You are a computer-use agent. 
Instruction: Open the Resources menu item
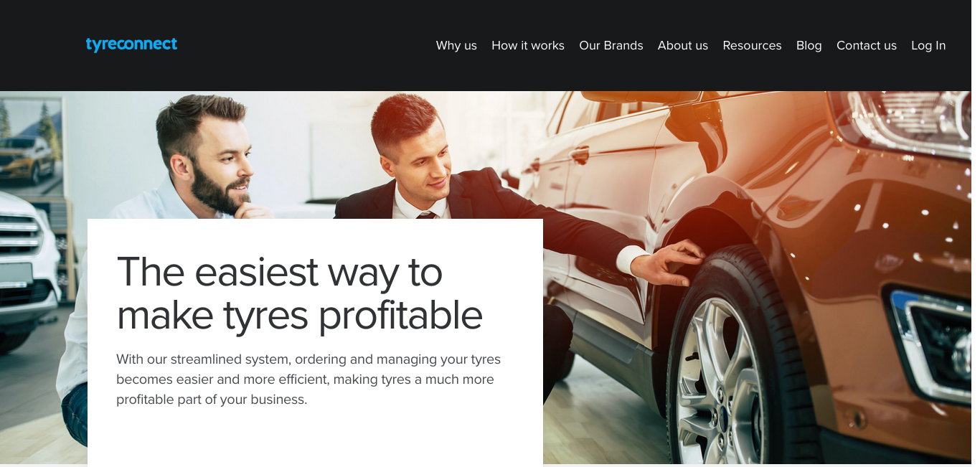[x=752, y=45]
